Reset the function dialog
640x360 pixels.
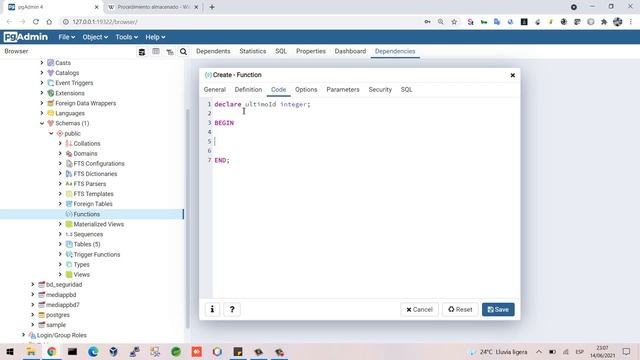tap(460, 309)
